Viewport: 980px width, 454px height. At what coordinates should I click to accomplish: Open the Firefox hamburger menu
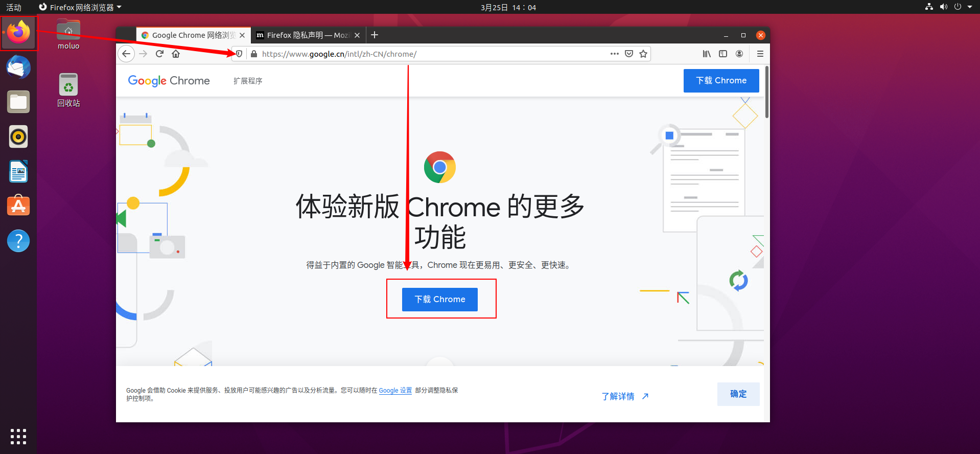tap(760, 54)
